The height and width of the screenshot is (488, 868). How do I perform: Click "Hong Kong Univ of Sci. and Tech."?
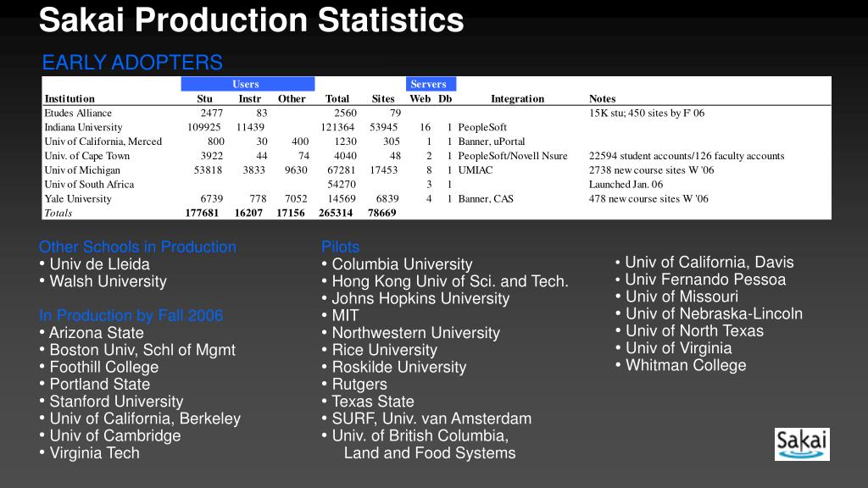445,281
